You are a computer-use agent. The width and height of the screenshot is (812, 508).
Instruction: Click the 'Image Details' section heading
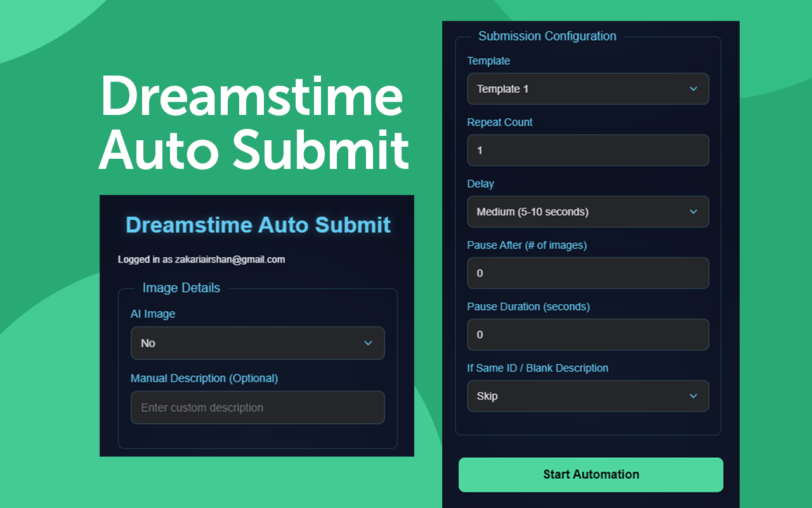click(181, 288)
